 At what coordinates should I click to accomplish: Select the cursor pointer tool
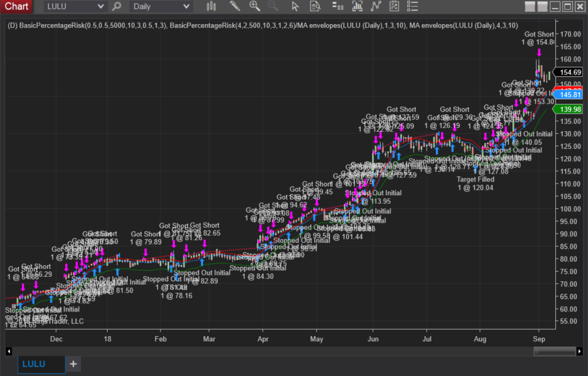pos(295,7)
